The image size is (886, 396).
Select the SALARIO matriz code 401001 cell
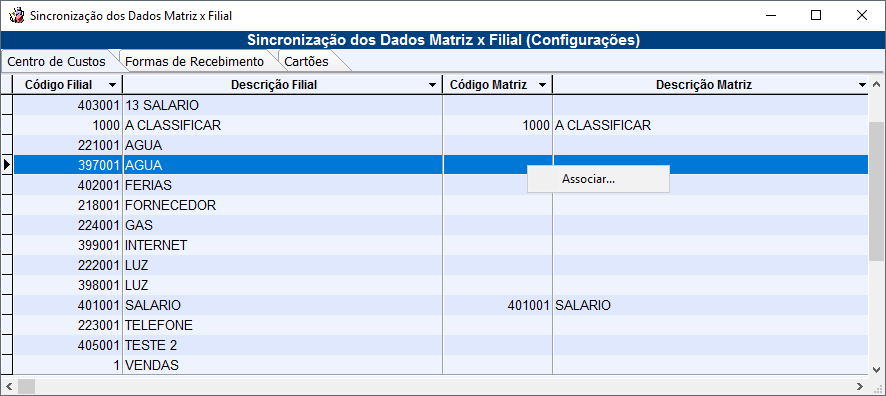498,306
